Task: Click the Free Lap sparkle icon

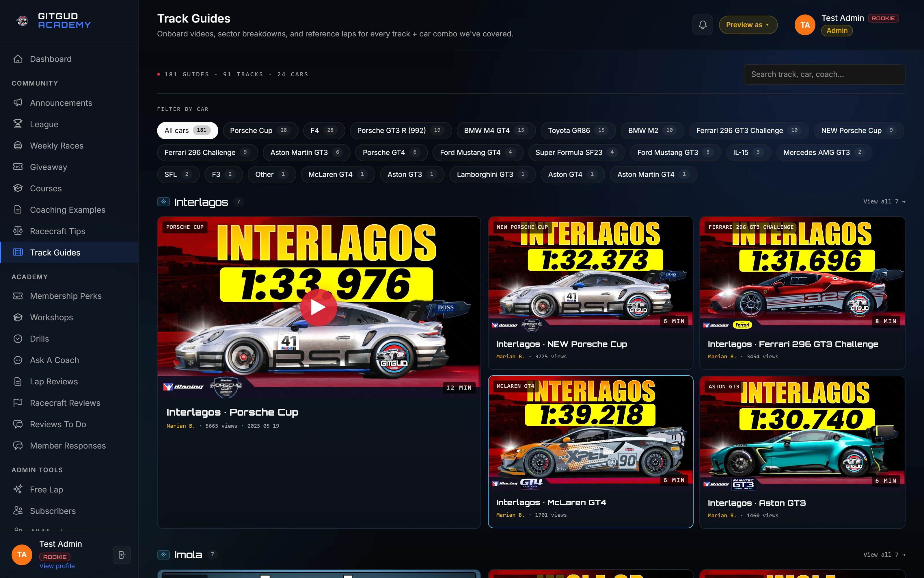Action: (18, 489)
